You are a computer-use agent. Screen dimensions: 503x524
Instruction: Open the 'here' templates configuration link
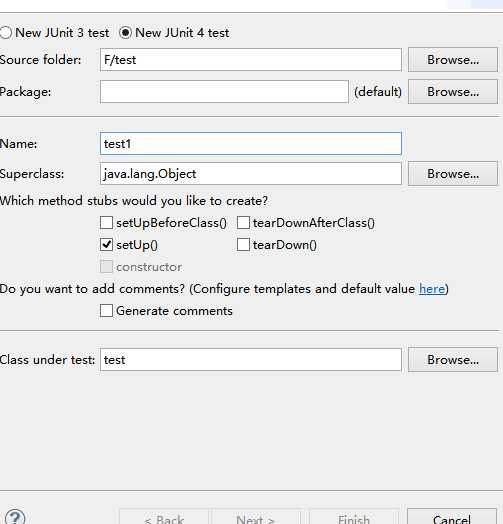tap(432, 289)
